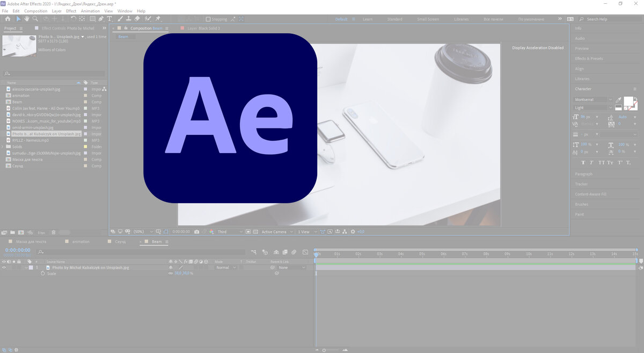Toggle the Frame Blending switch in timeline
Viewport: 644px width, 353px height.
tap(285, 252)
